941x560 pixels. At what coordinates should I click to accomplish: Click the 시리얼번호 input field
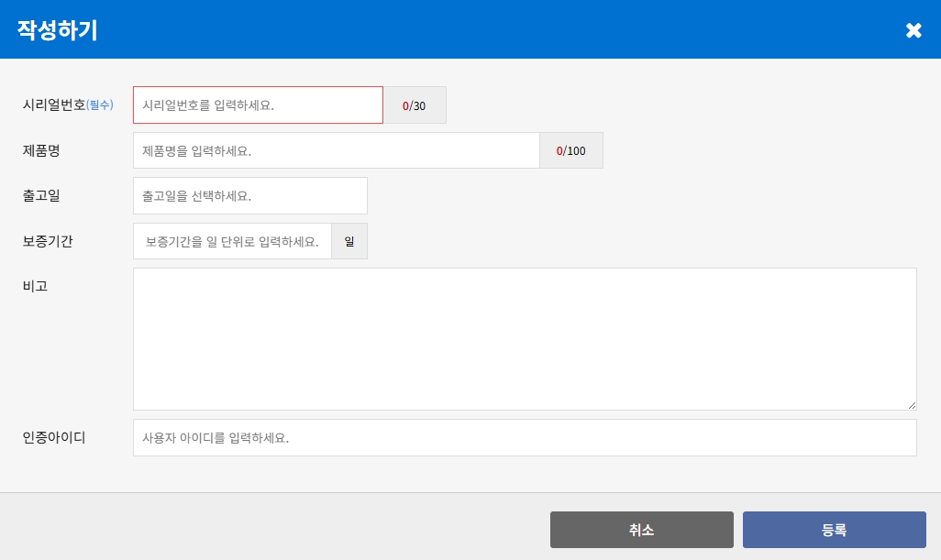[x=258, y=104]
